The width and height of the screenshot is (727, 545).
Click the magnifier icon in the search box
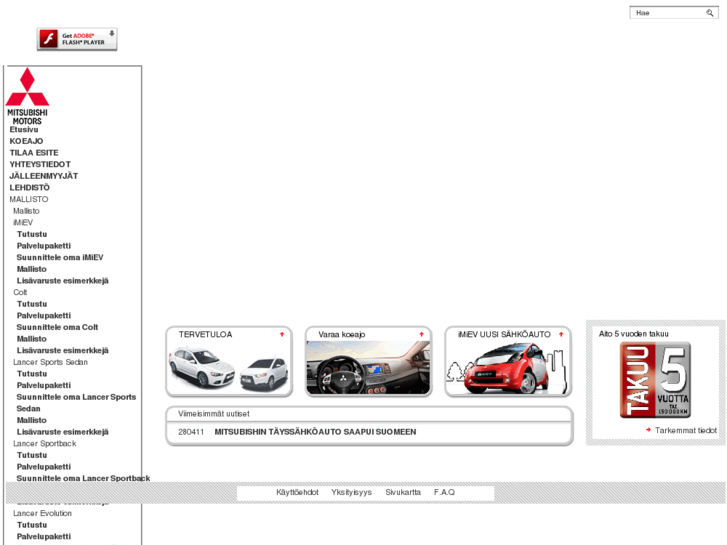(709, 13)
